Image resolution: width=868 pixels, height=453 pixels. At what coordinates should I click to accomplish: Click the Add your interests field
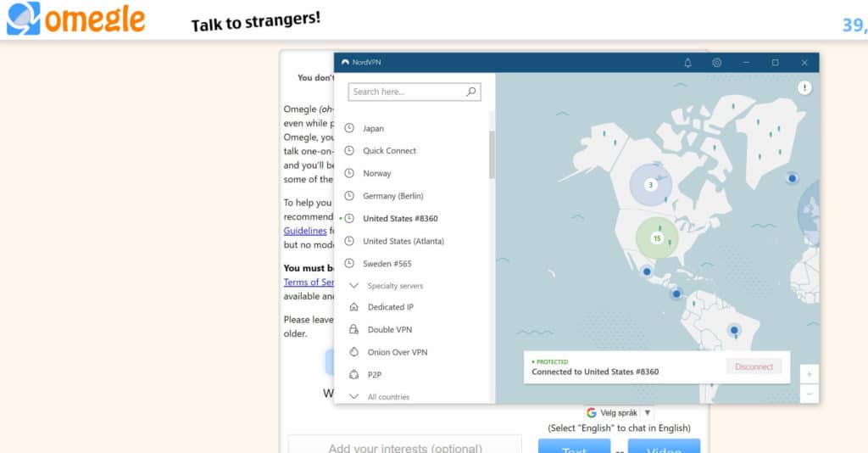click(404, 445)
